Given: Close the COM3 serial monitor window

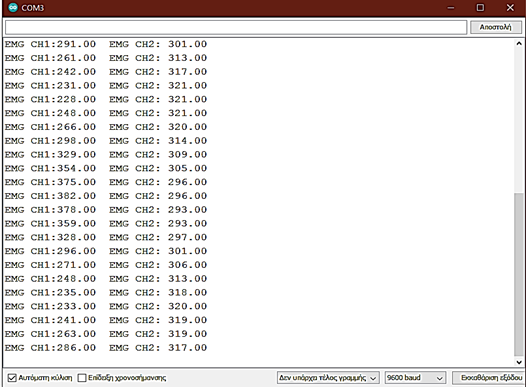Looking at the screenshot, I should click(510, 7).
